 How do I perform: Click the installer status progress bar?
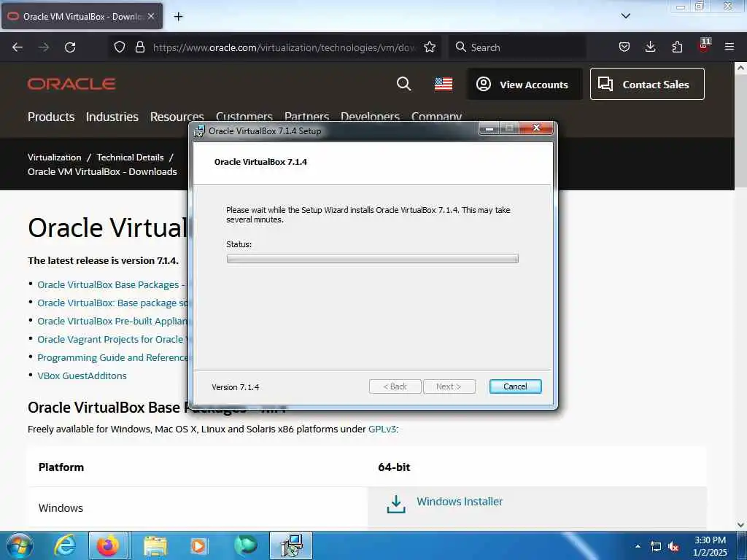click(372, 259)
